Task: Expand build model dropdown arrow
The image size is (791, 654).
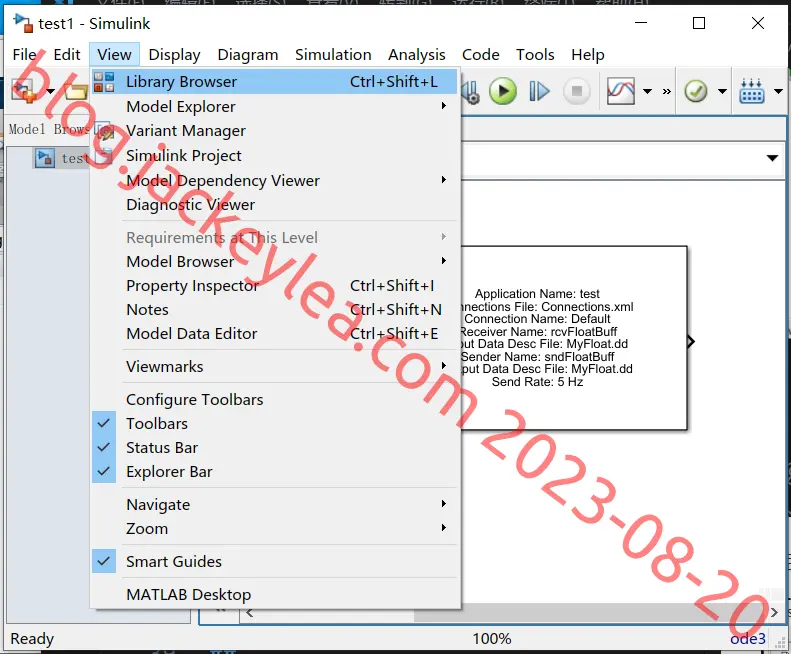Action: (x=778, y=92)
